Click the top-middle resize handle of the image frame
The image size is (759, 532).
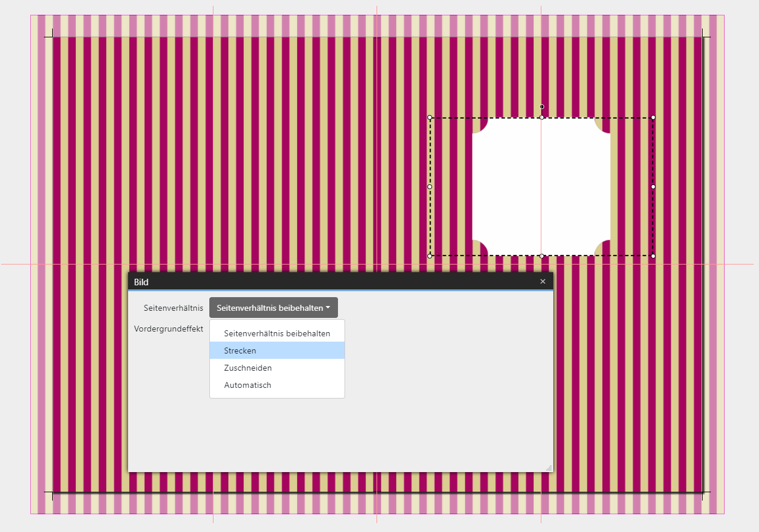click(541, 117)
